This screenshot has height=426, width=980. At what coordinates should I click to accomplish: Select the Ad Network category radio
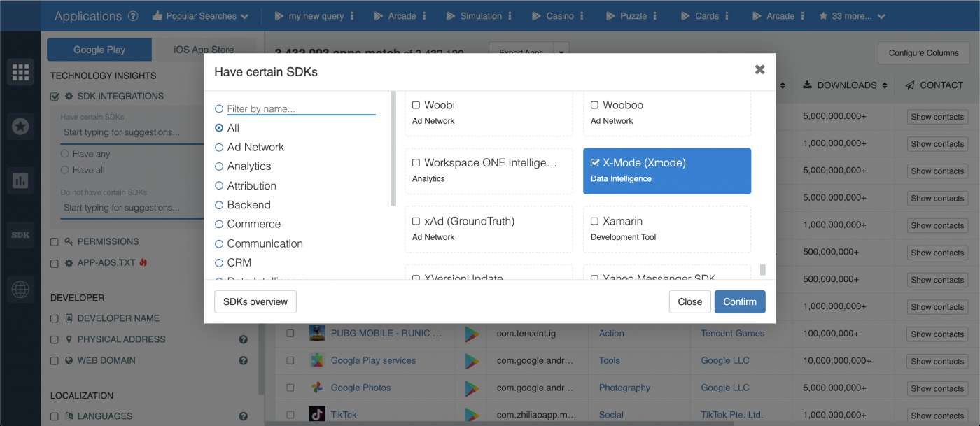219,147
